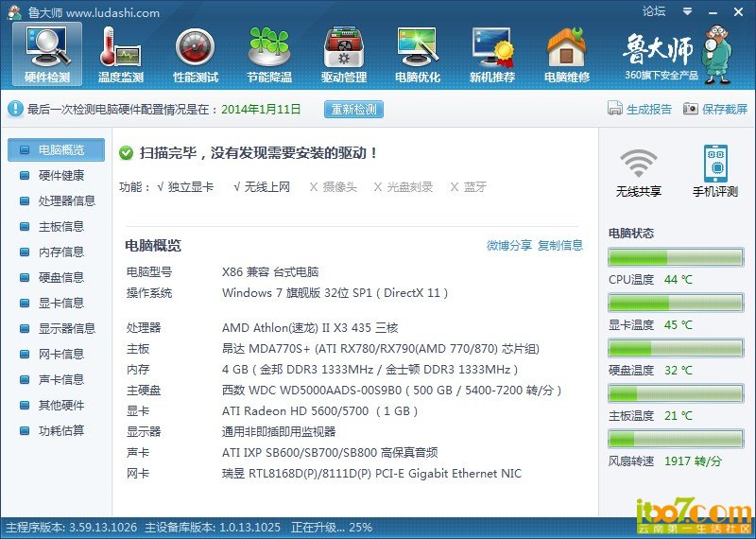Screen dimensions: 756x539
Task: Click the 保存截屏 save screenshot camera icon
Action: tap(691, 109)
